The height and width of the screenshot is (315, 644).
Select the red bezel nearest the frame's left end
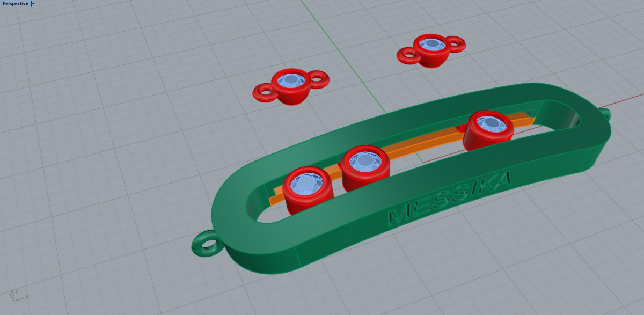pyautogui.click(x=309, y=191)
